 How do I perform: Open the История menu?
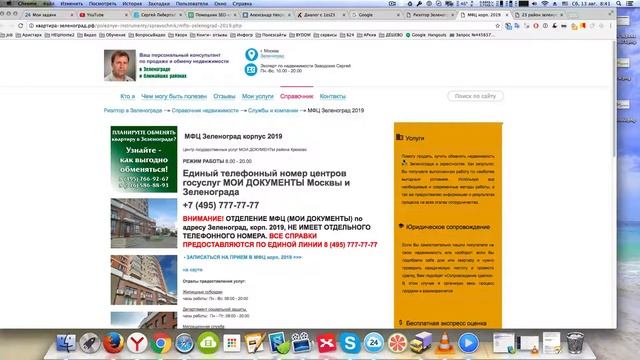pyautogui.click(x=132, y=3)
